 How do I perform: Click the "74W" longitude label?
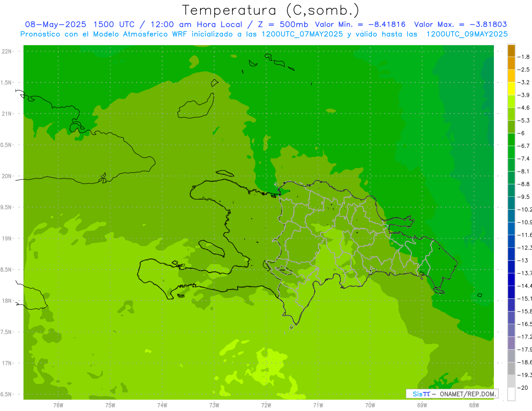click(162, 405)
